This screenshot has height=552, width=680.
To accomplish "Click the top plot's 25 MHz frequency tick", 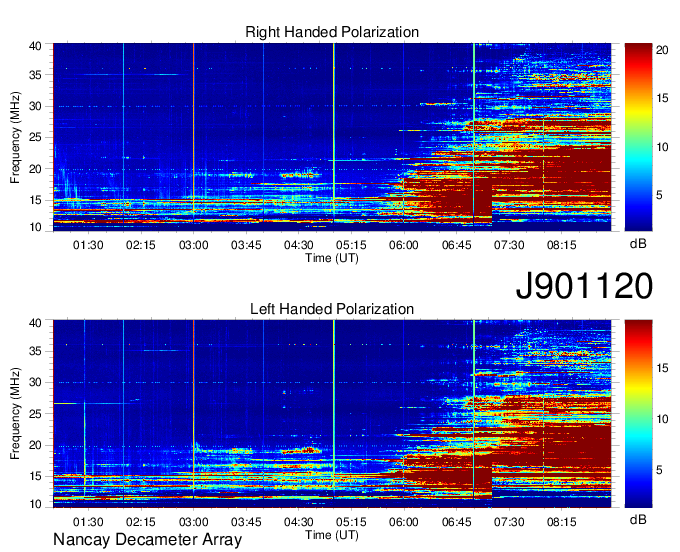I will tap(35, 137).
